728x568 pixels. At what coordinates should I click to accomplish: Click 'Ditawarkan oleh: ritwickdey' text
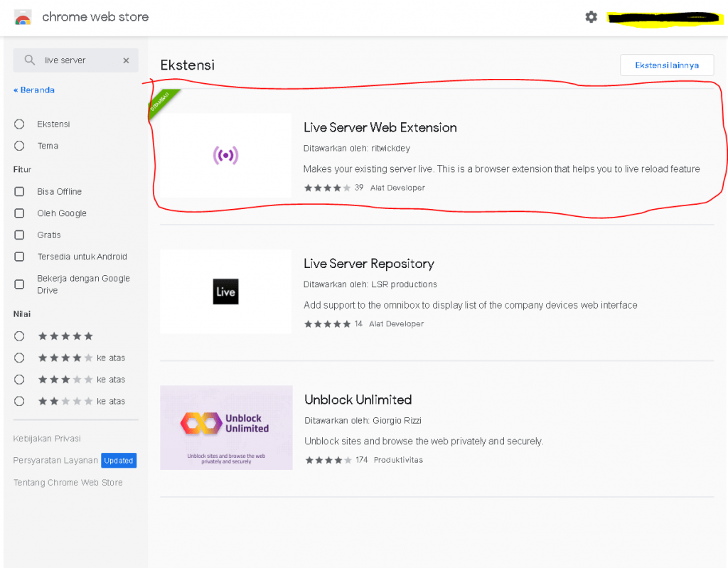[x=357, y=148]
